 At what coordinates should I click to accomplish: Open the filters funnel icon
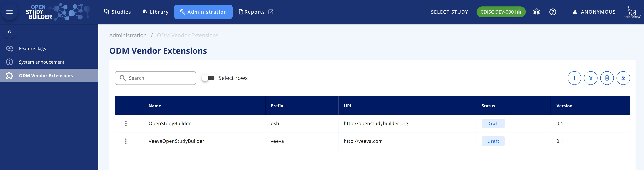(x=591, y=78)
